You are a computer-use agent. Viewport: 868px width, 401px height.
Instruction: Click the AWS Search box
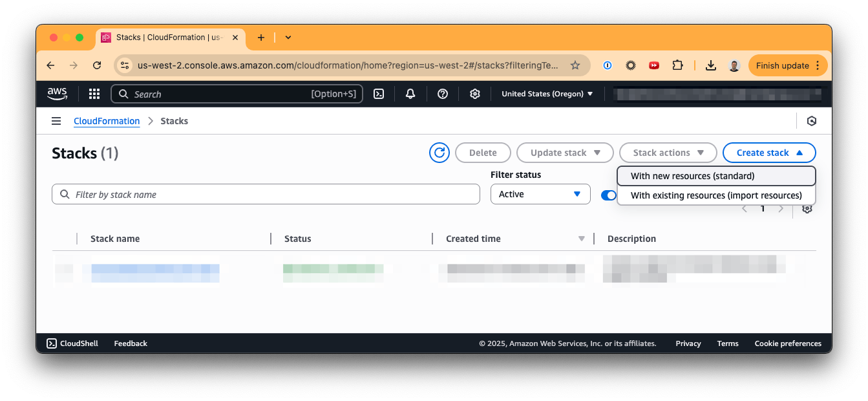click(237, 94)
